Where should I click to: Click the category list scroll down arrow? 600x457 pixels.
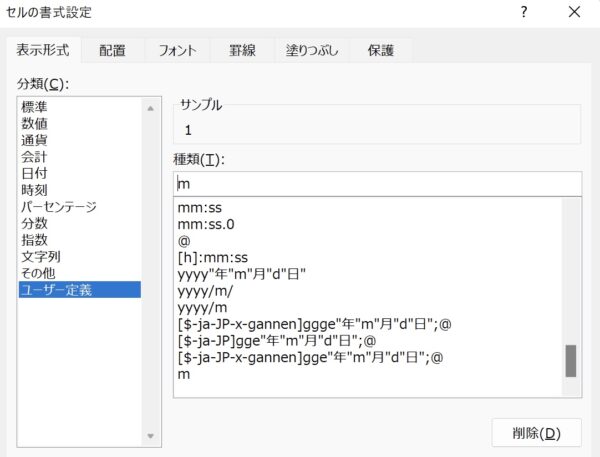[150, 436]
